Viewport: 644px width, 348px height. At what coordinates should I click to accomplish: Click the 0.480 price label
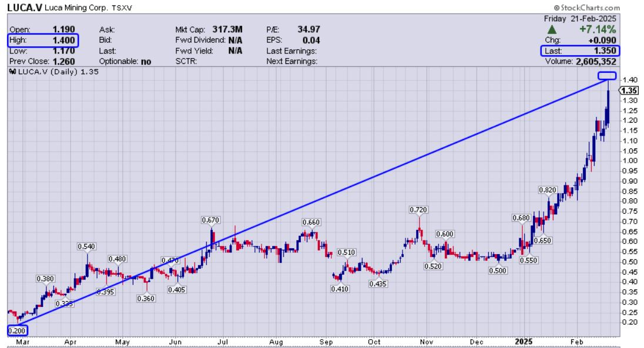click(117, 259)
